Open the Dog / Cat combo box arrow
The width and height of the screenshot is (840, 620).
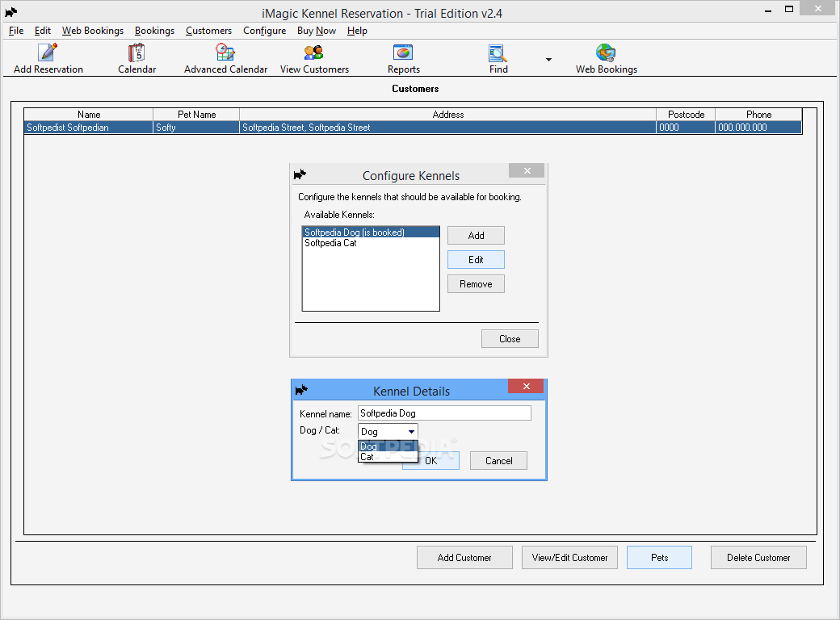(x=411, y=432)
